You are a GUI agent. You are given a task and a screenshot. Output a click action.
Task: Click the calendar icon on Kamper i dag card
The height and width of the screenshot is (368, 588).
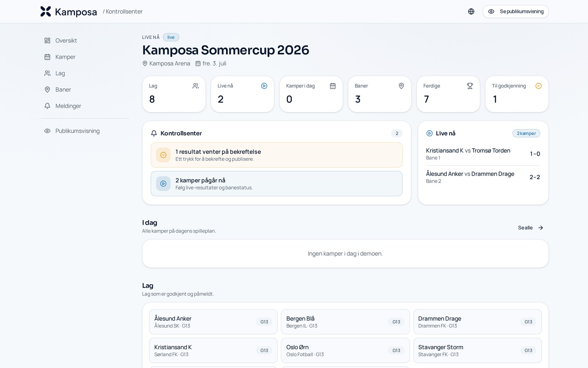pos(333,86)
